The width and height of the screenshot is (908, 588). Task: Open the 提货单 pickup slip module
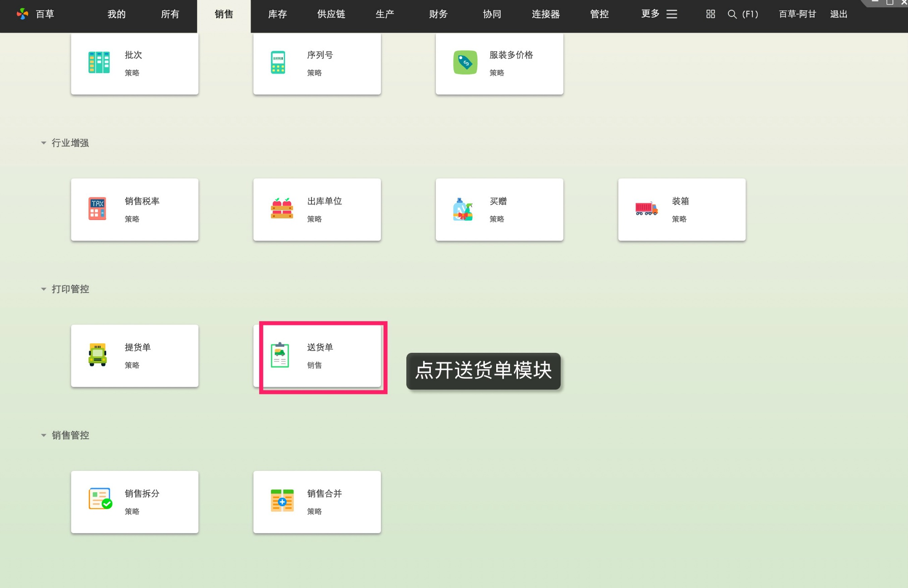coord(134,356)
